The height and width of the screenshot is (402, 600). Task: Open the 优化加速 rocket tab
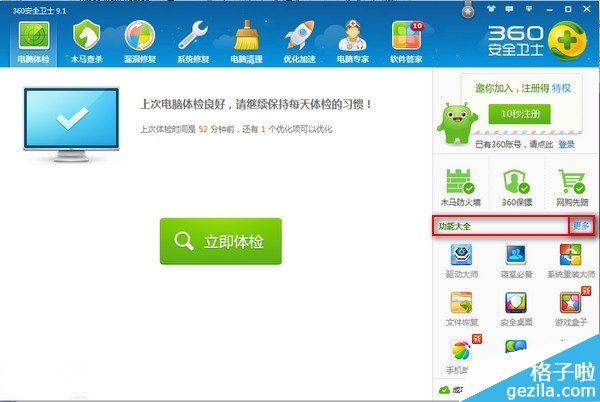[300, 42]
